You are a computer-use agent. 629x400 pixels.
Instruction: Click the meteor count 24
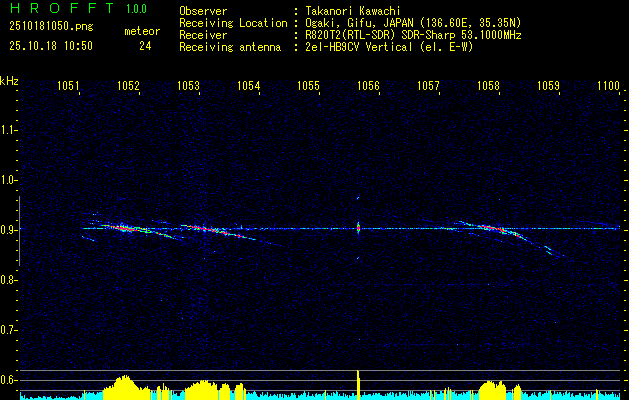point(145,46)
